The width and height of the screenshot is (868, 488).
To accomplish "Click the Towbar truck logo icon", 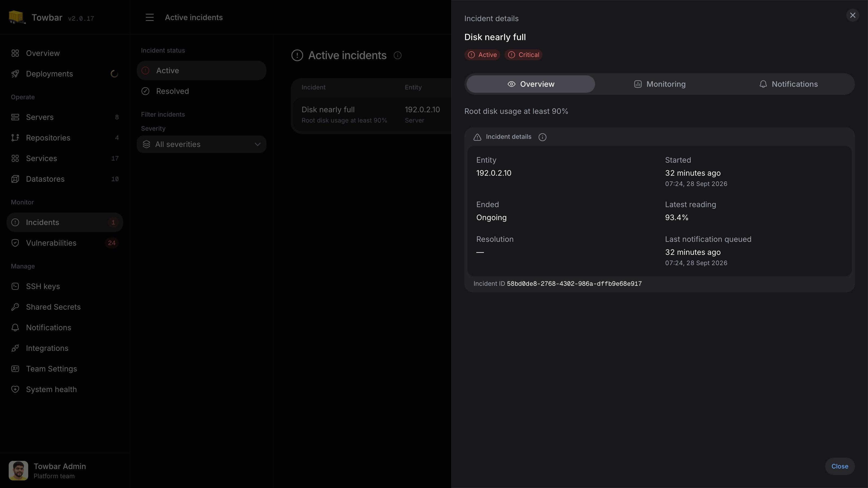I will (17, 17).
